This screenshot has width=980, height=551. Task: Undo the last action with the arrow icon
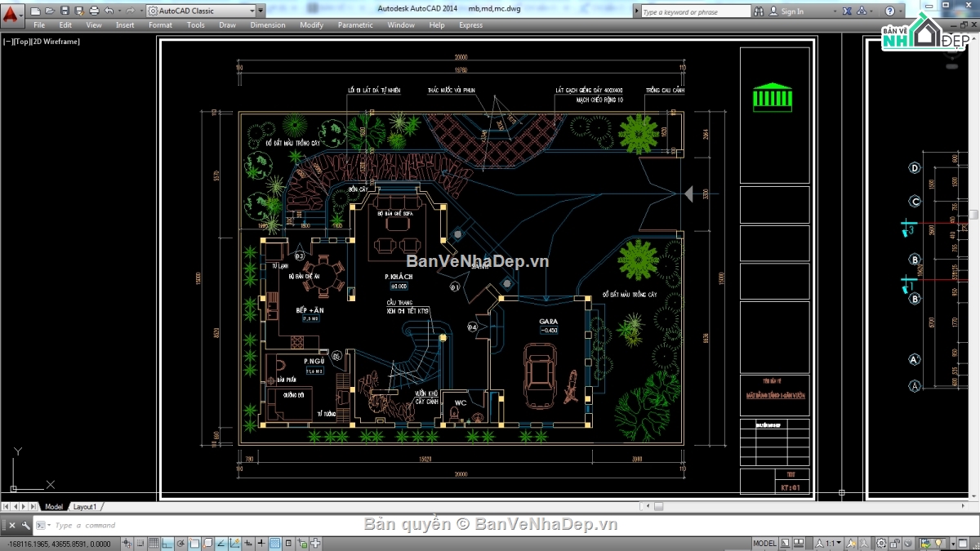click(x=109, y=11)
